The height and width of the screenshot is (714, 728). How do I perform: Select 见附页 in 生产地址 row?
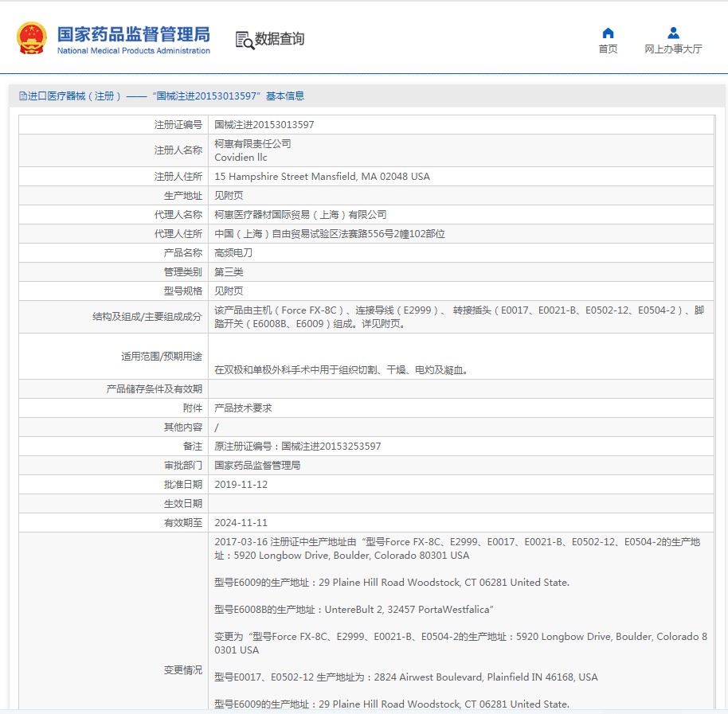pos(229,196)
